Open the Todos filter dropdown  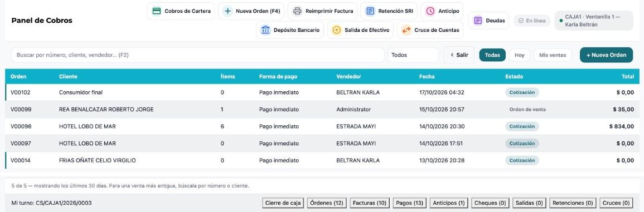point(413,55)
